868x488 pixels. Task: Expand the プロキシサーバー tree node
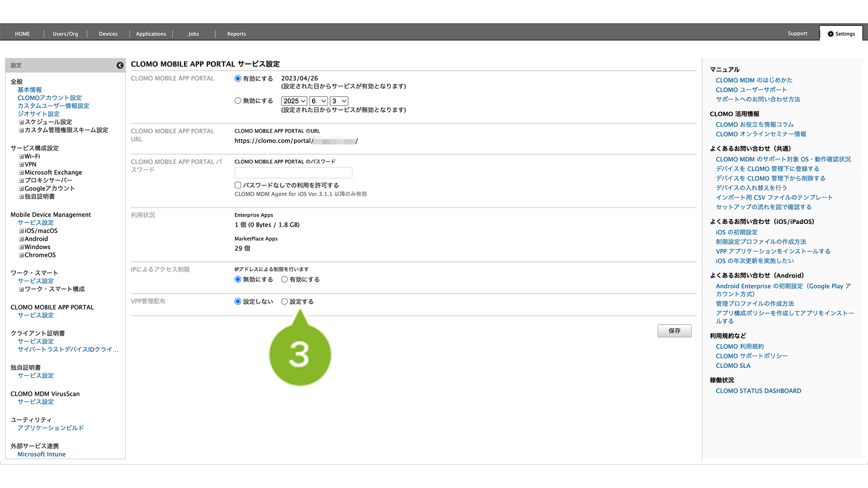21,181
